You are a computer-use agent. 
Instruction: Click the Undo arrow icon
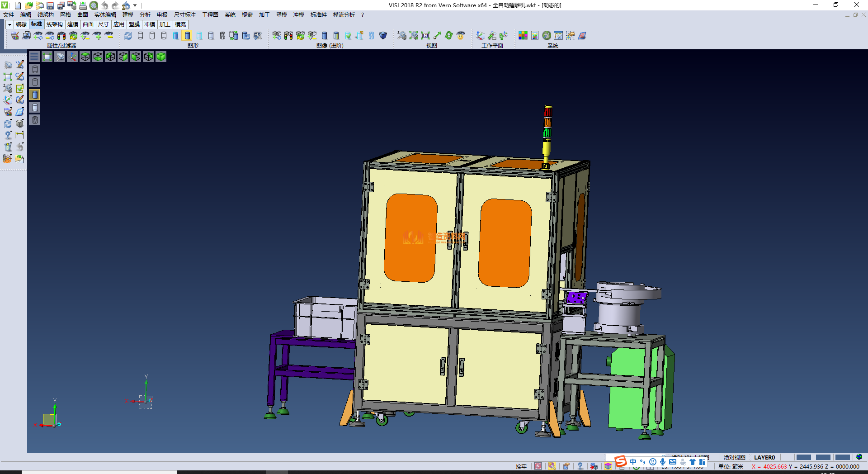[x=104, y=5]
